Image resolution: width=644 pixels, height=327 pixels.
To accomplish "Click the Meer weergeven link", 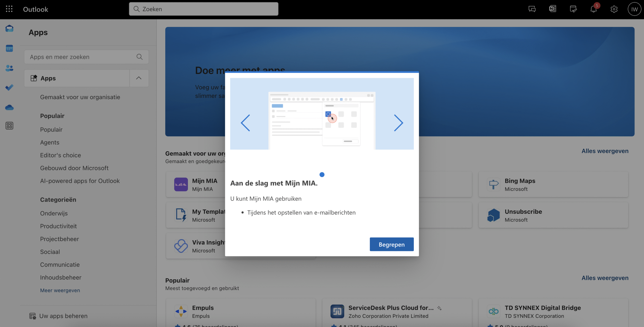I will (x=60, y=290).
